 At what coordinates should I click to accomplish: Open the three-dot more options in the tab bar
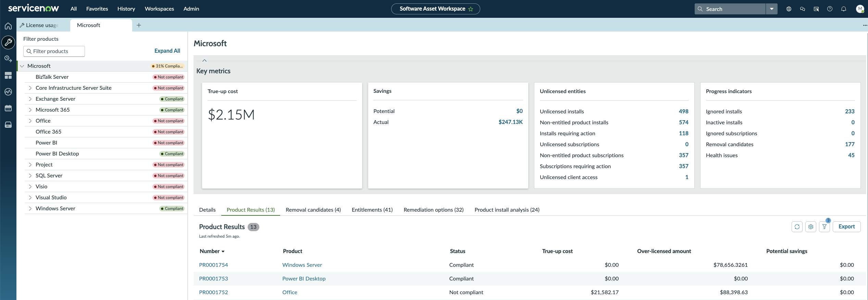(x=865, y=25)
